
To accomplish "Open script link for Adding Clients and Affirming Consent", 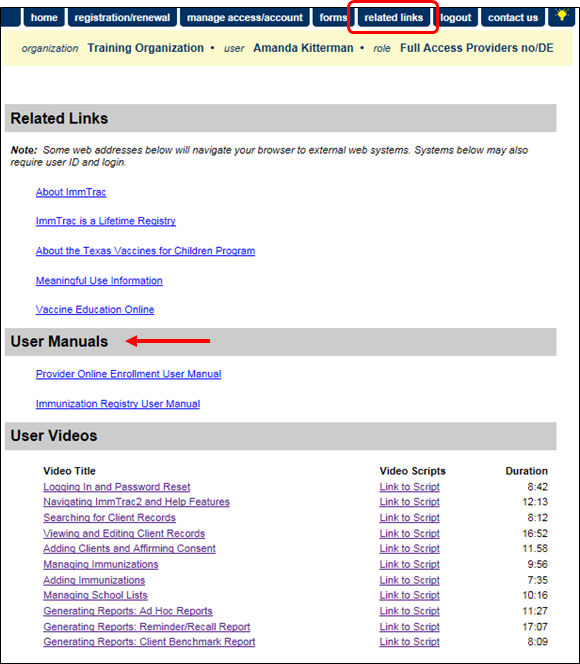I will 409,548.
